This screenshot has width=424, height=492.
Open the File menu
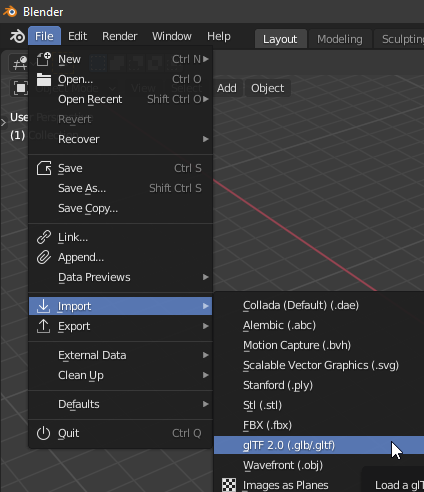pos(44,36)
